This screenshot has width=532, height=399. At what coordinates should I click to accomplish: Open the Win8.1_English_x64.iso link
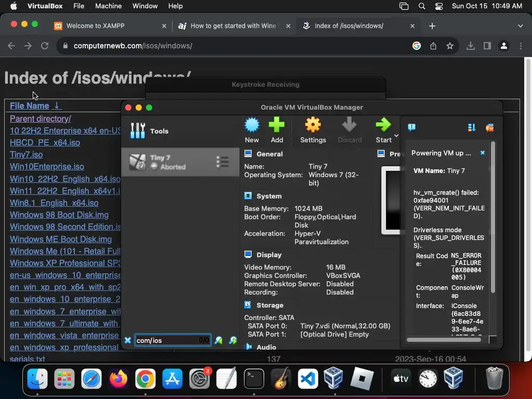pos(54,203)
